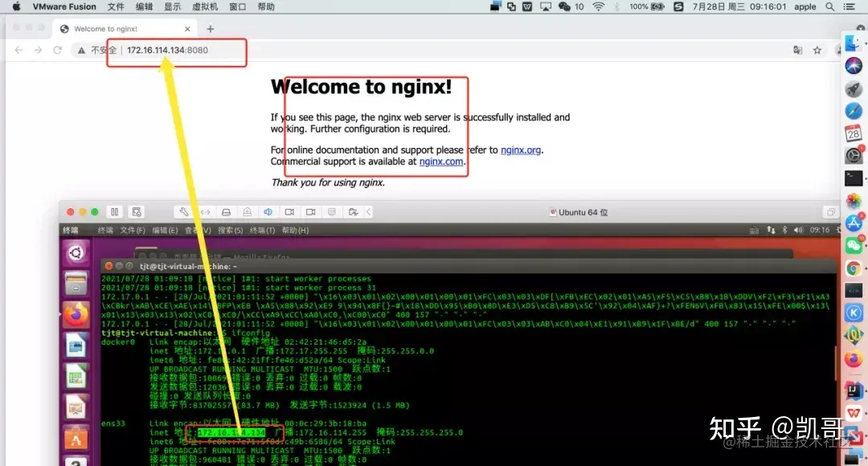
Task: Open macOS 虚拟机 menu
Action: pos(205,6)
